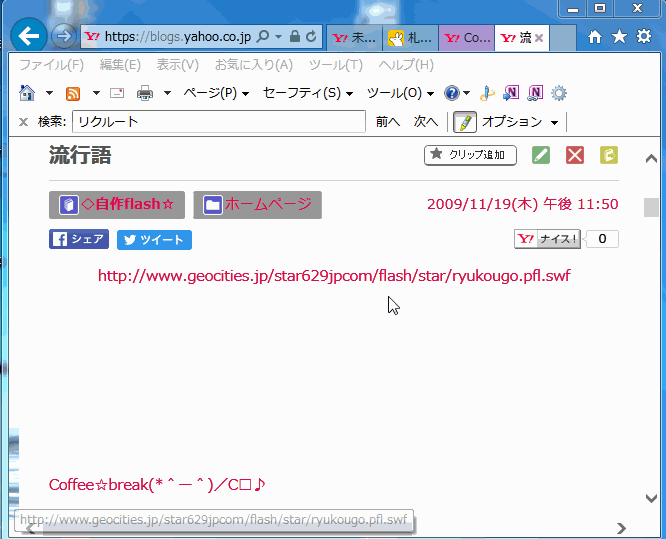This screenshot has width=666, height=539.
Task: Click the search magnifier in address bar
Action: coord(263,37)
